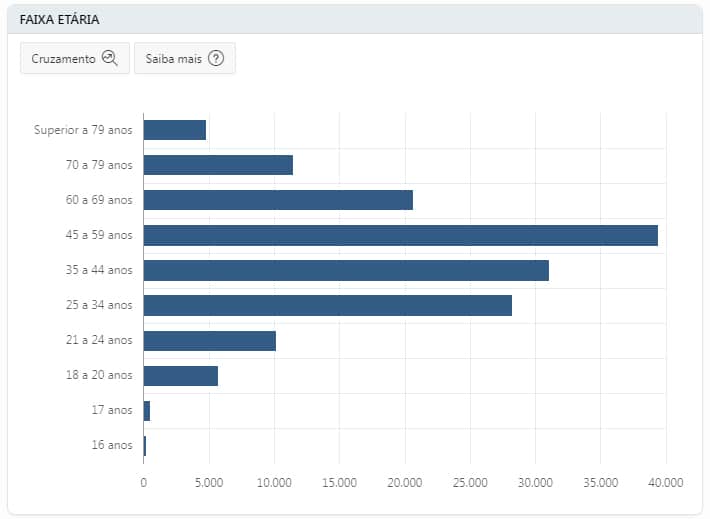
Task: Open the Cruzamento button
Action: point(75,58)
